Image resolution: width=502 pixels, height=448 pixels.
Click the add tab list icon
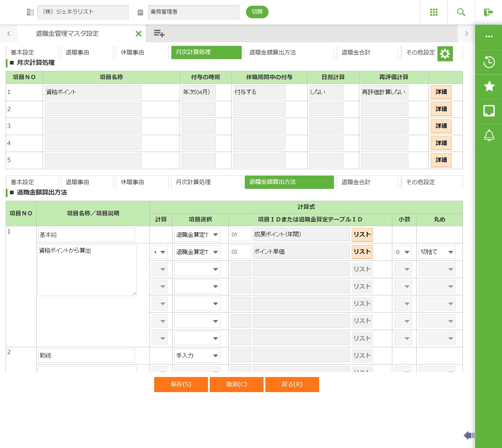[x=159, y=34]
